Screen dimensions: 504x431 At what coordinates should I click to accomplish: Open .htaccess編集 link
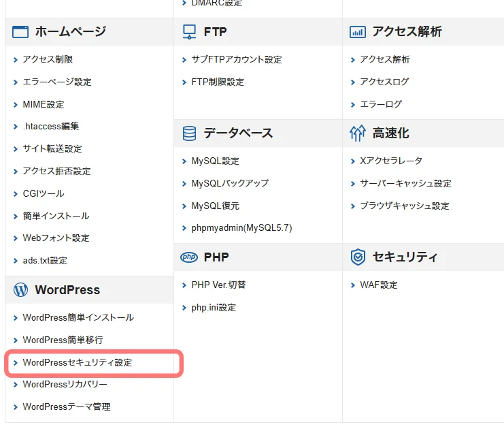pos(51,126)
